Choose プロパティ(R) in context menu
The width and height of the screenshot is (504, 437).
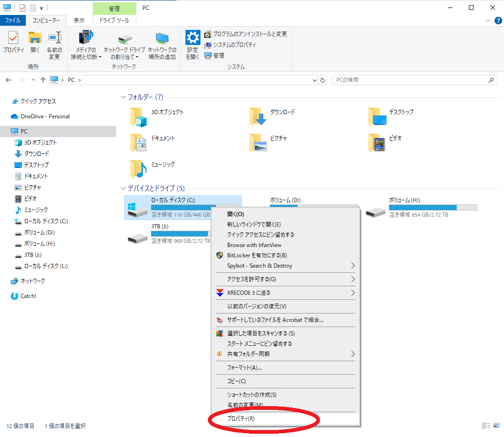coord(241,419)
